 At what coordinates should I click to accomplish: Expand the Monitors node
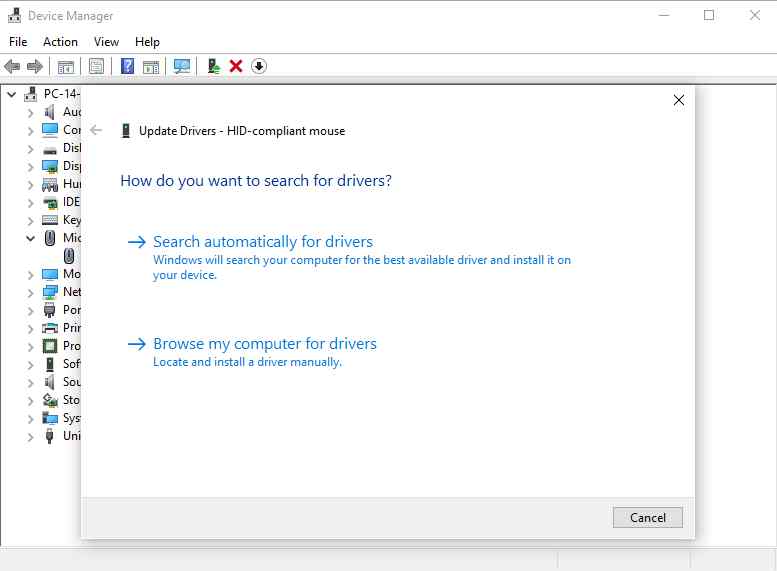click(30, 275)
